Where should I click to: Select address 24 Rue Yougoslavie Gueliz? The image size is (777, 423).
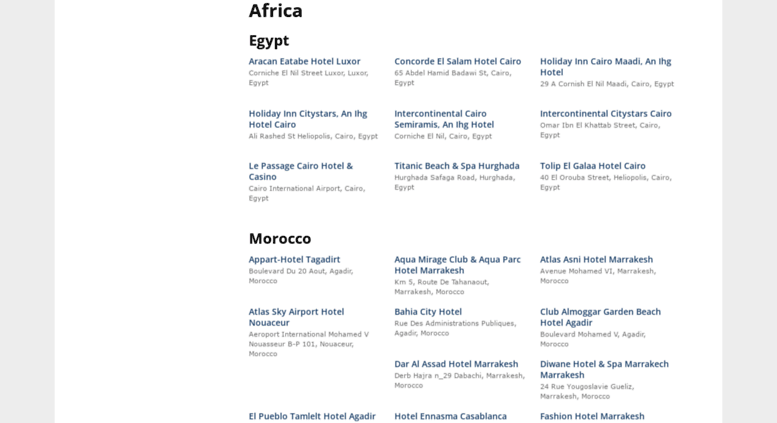(587, 391)
